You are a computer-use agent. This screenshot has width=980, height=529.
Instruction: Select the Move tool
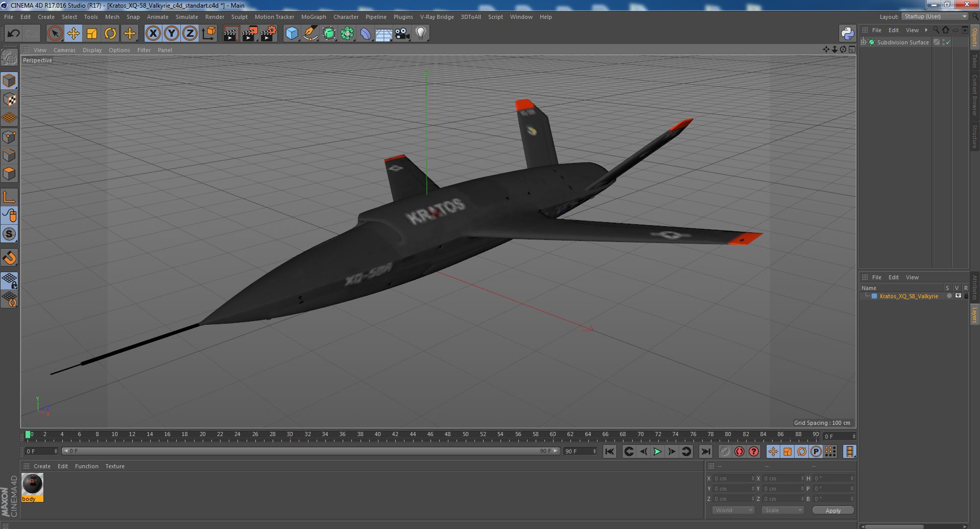[73, 34]
